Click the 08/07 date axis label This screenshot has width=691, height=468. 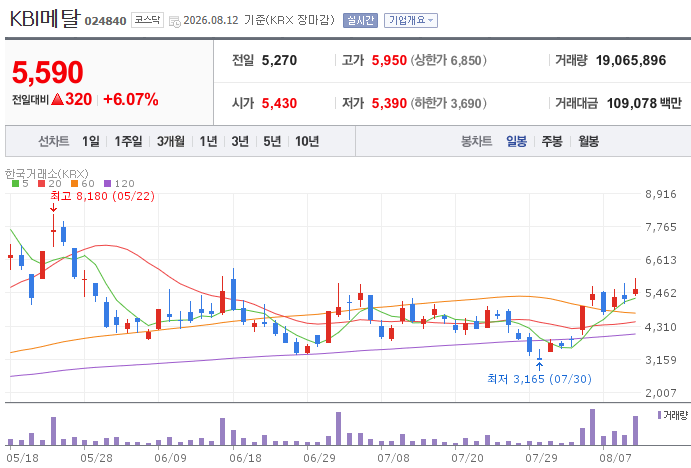pos(615,458)
